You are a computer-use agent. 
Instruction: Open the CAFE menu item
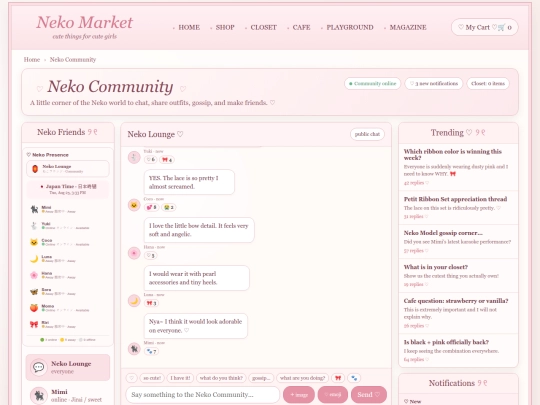click(x=301, y=27)
